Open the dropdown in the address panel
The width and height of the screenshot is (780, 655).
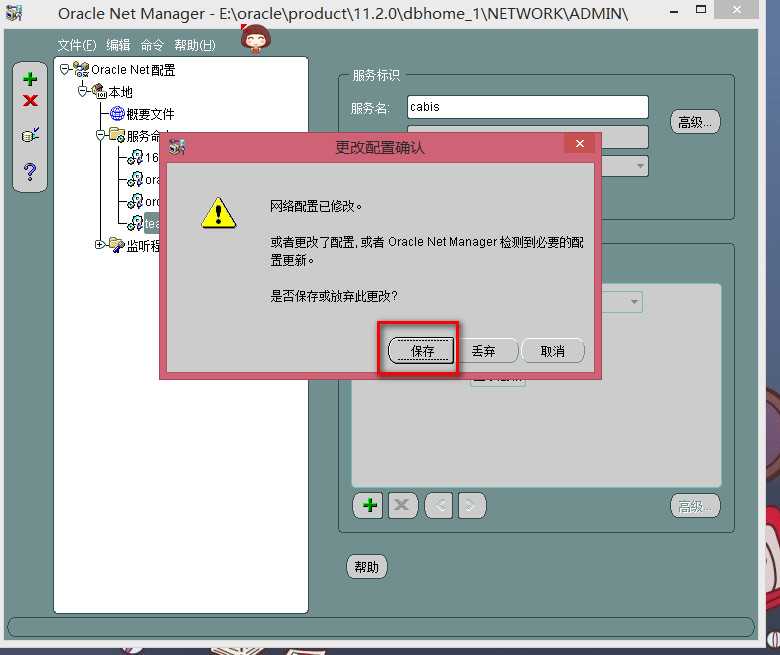634,301
